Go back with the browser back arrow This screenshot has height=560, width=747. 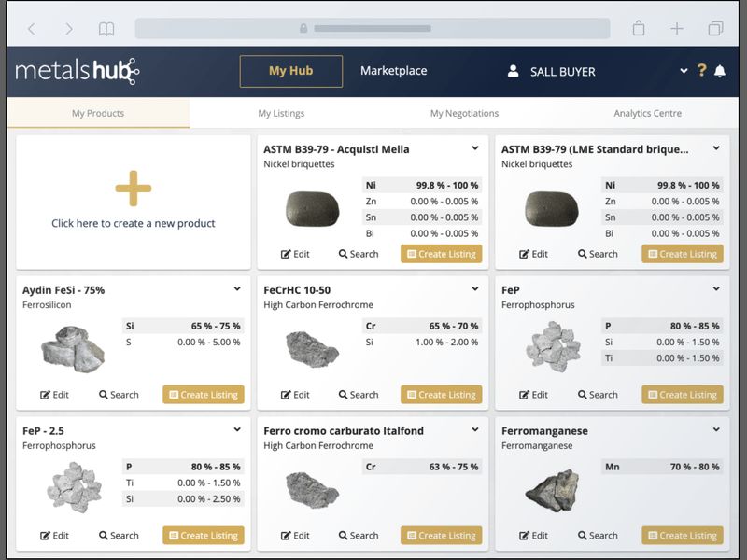click(32, 29)
